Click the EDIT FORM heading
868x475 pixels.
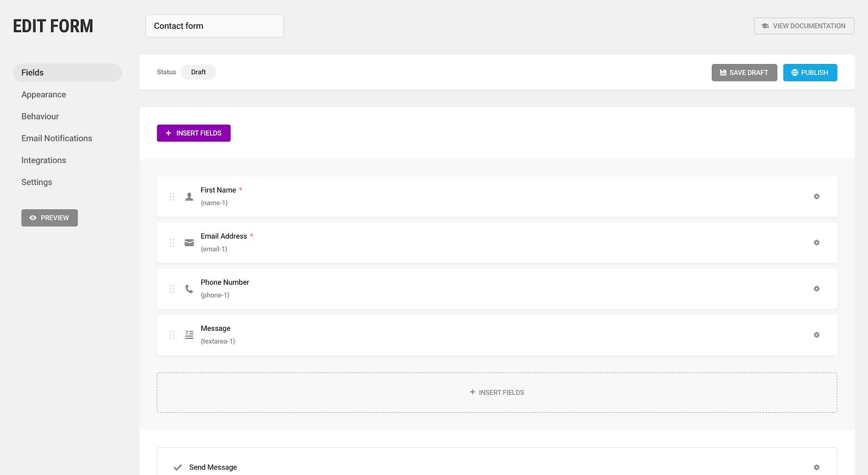(53, 26)
